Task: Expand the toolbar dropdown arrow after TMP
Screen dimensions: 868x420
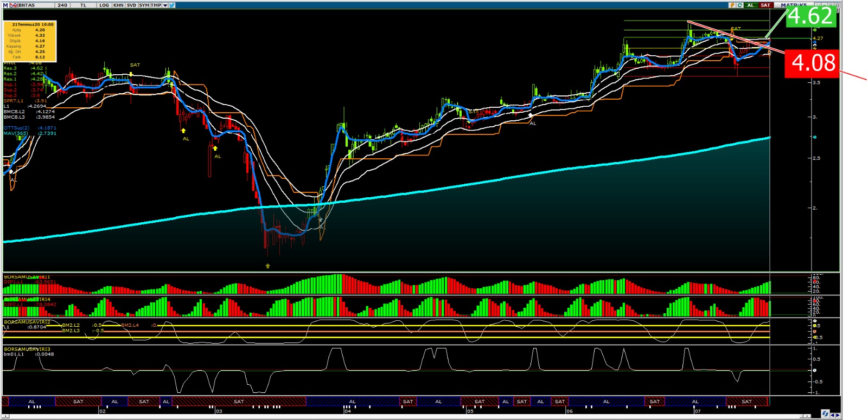Action: (165, 5)
